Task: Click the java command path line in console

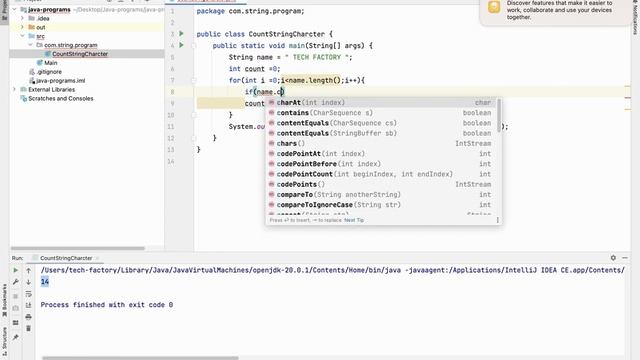Action: tap(333, 270)
